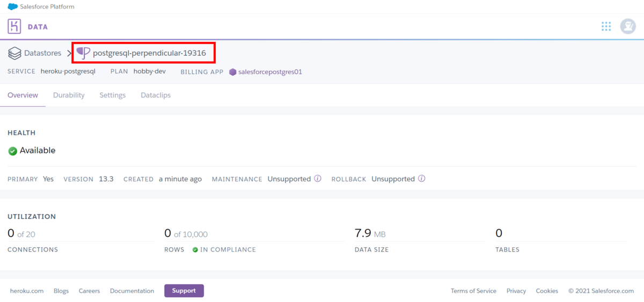Open the user avatar menu
Screen dimensions: 644x302
point(628,26)
